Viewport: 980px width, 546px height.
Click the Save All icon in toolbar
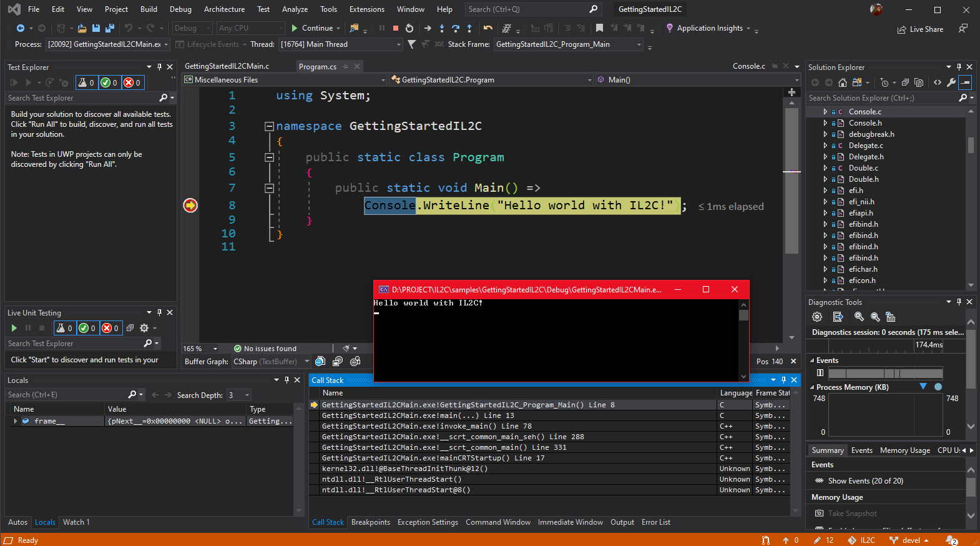pos(110,28)
